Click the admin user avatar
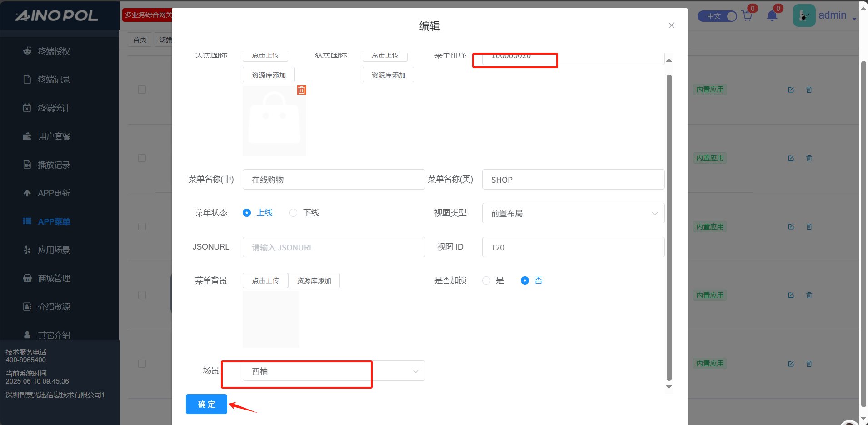Screen dimensions: 868x425 [x=803, y=16]
